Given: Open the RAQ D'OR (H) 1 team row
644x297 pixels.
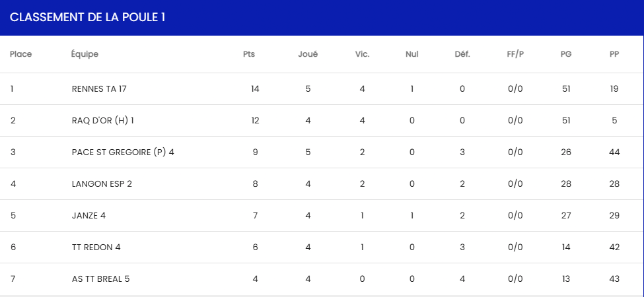Looking at the screenshot, I should coord(322,120).
